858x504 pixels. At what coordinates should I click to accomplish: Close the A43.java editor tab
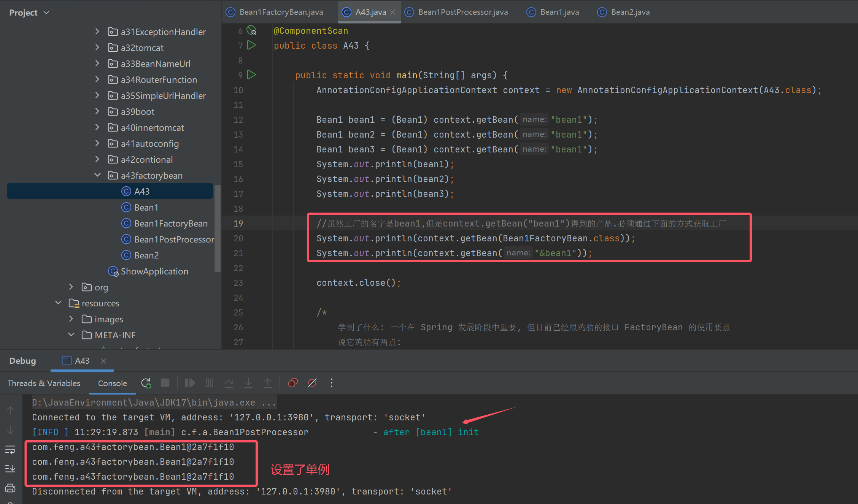click(393, 12)
